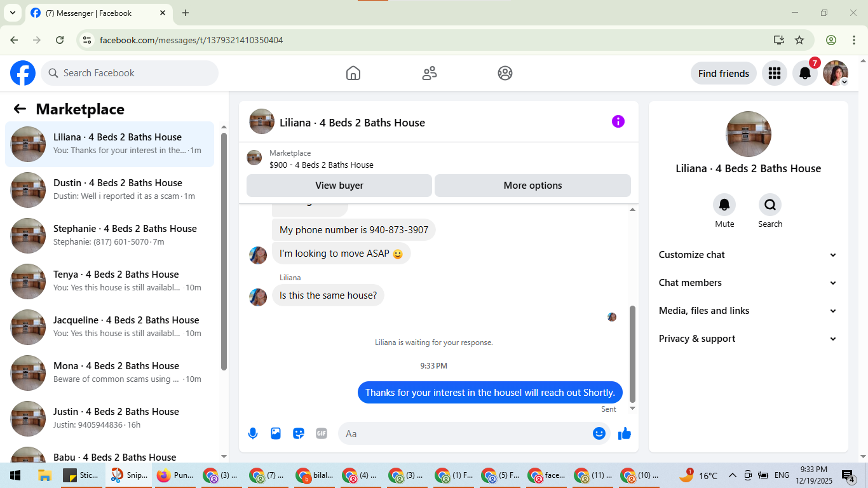868x488 pixels.
Task: Open File Explorer from taskbar
Action: pos(44,475)
